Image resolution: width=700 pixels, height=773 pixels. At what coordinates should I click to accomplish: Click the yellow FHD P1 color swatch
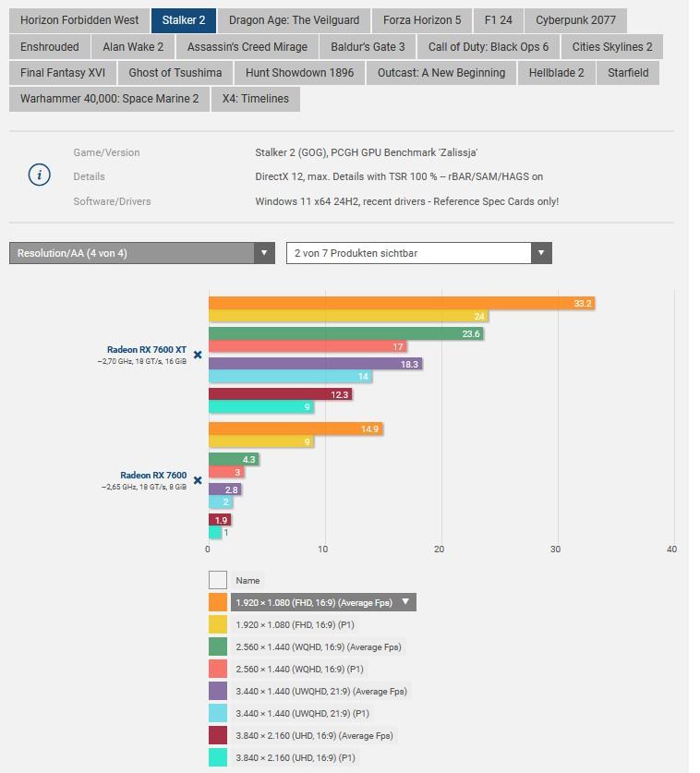(x=218, y=624)
